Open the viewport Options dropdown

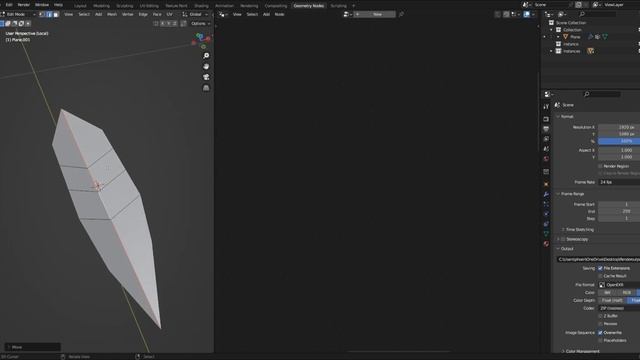pyautogui.click(x=200, y=24)
